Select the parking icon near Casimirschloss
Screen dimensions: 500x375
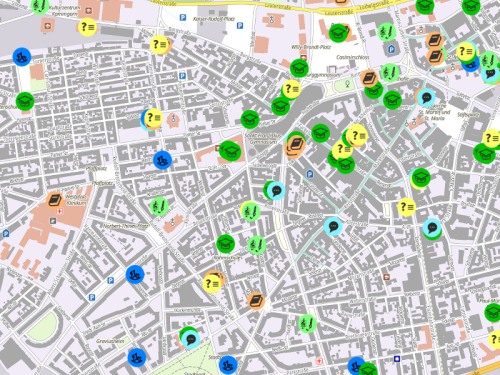[x=391, y=50]
